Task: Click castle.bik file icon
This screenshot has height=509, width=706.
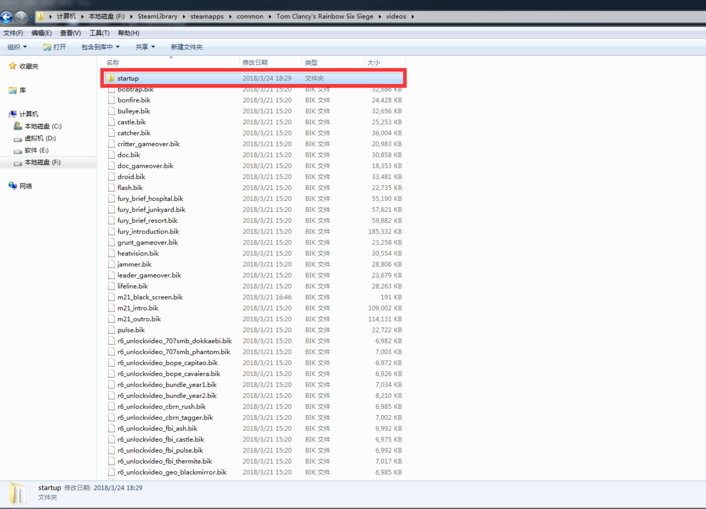Action: tap(111, 122)
